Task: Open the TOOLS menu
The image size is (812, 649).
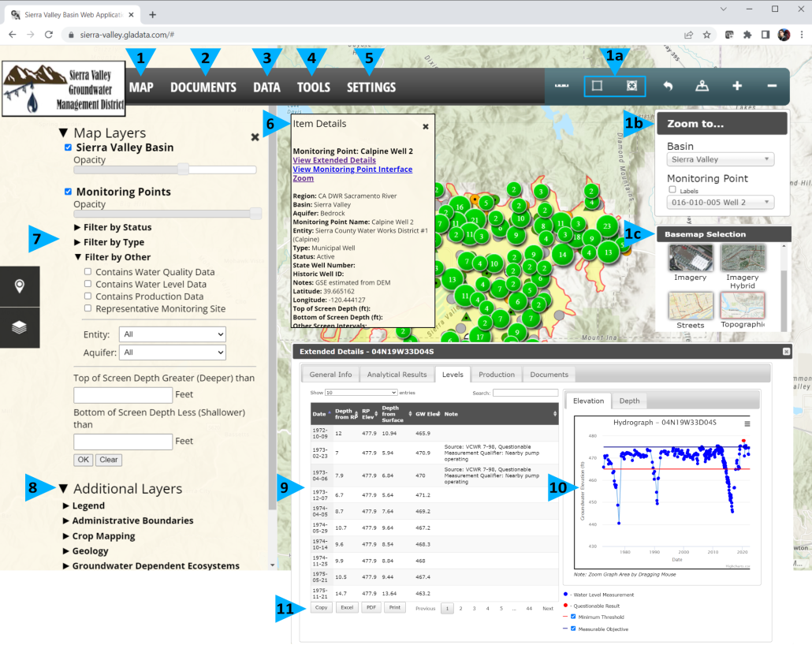Action: [313, 88]
